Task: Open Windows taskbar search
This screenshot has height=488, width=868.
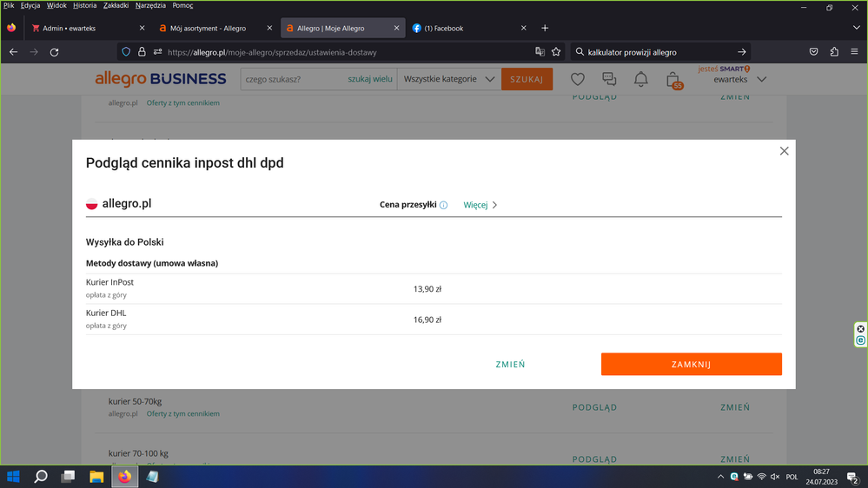Action: tap(41, 477)
